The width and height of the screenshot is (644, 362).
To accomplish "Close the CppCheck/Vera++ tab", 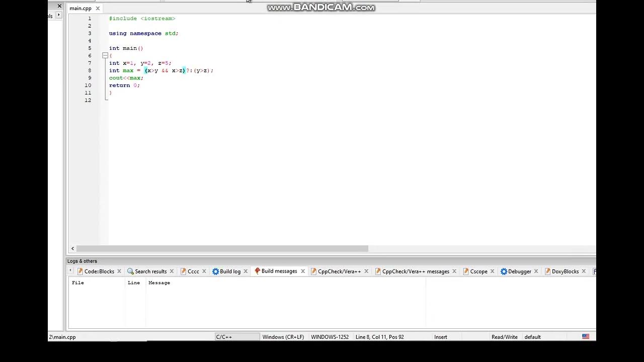I will (x=366, y=271).
